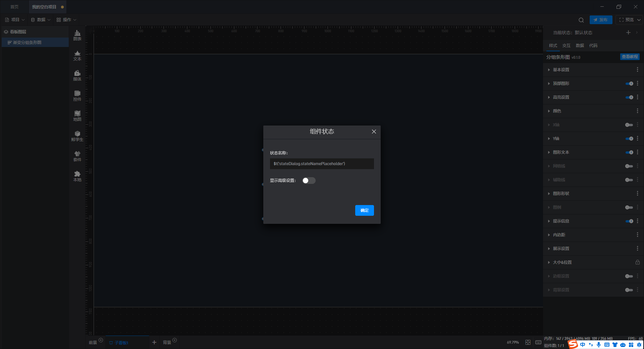This screenshot has width=644, height=349.
Task: Toggle the 提示信息 switch
Action: [629, 221]
